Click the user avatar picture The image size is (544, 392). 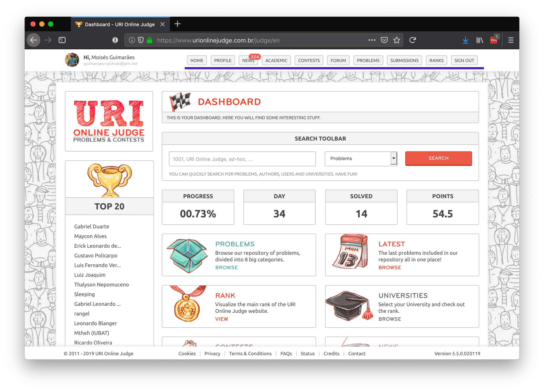(72, 60)
